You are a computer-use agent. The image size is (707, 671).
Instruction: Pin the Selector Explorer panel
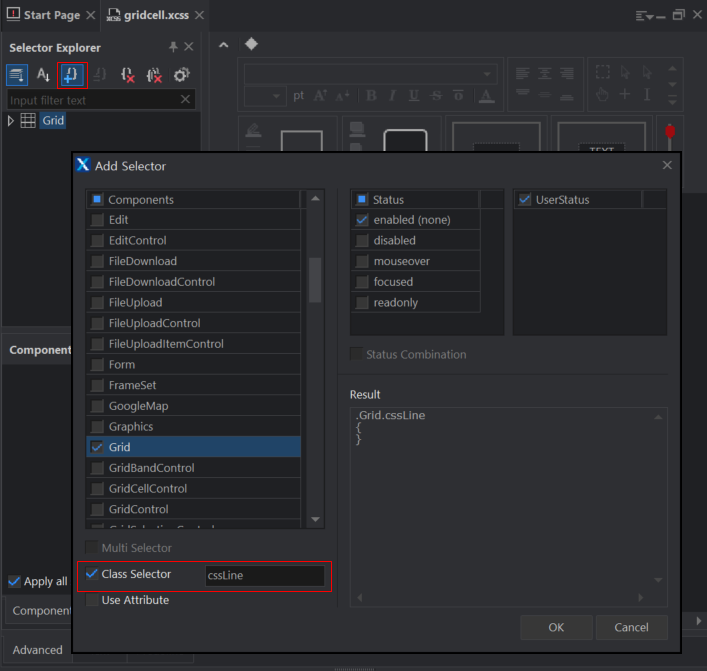point(173,47)
